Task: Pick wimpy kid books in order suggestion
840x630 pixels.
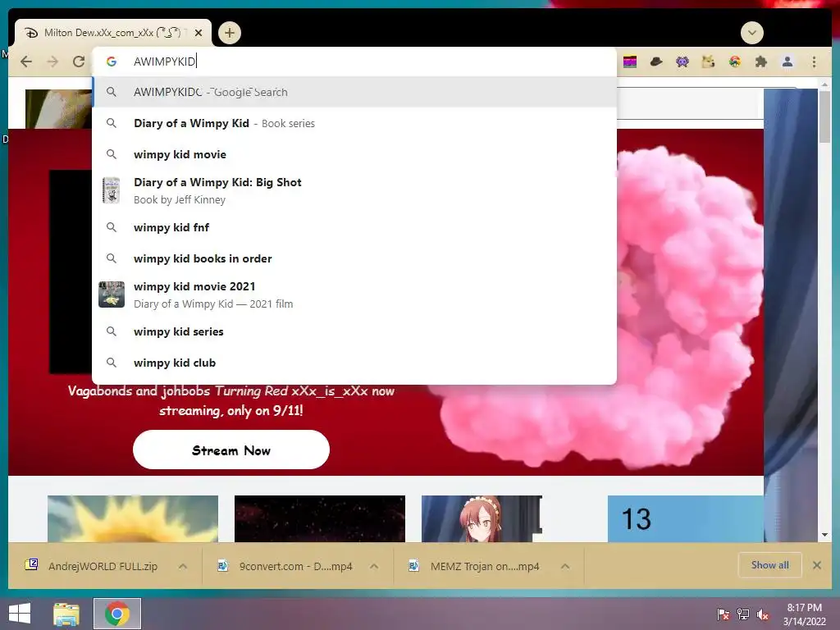Action: (x=354, y=258)
